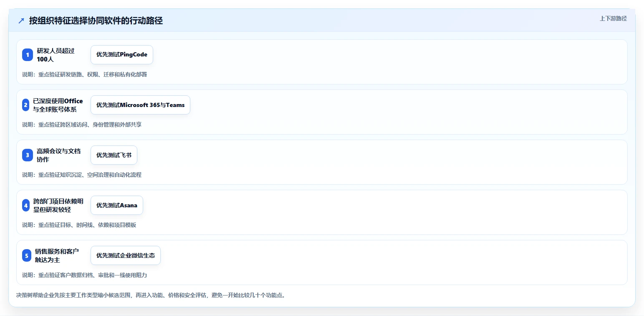Click the note about 客户数据归档、审批和一线使用阻力
This screenshot has height=316, width=644.
[x=84, y=275]
